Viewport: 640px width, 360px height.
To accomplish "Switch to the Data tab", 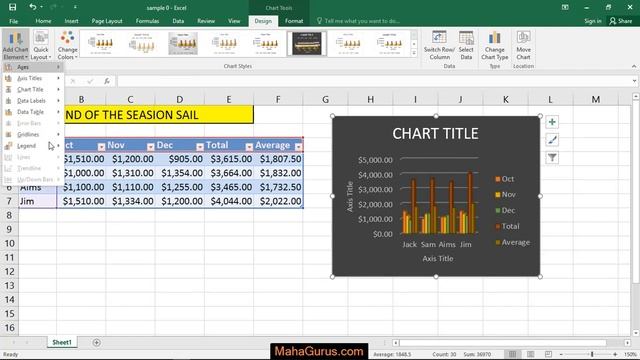I will pos(178,21).
